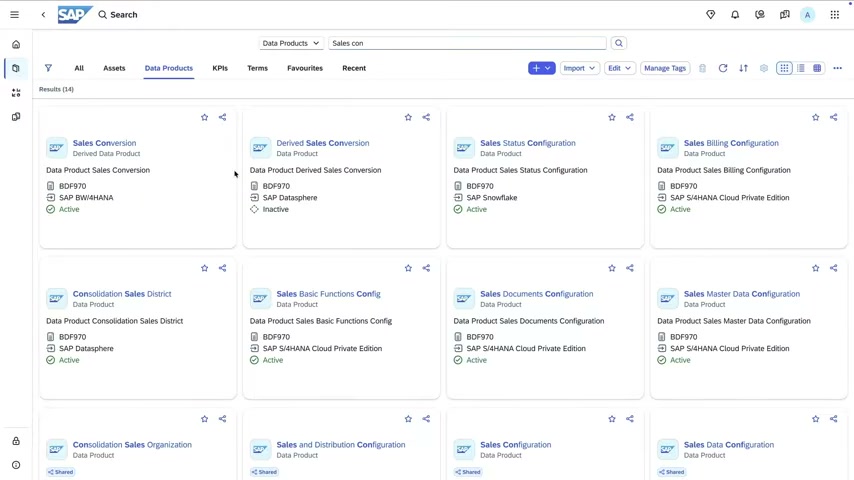Open the Sales Conversion data product link
The height and width of the screenshot is (480, 854).
(105, 143)
